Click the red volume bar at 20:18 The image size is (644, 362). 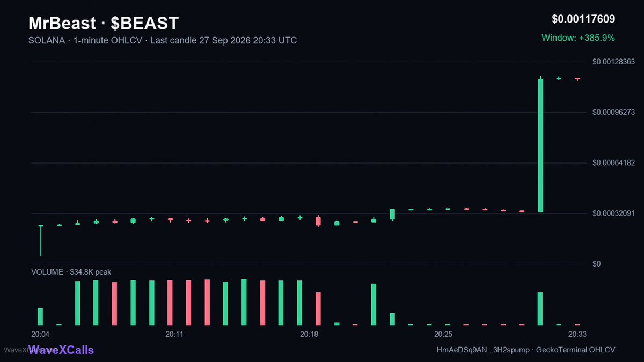click(x=318, y=308)
